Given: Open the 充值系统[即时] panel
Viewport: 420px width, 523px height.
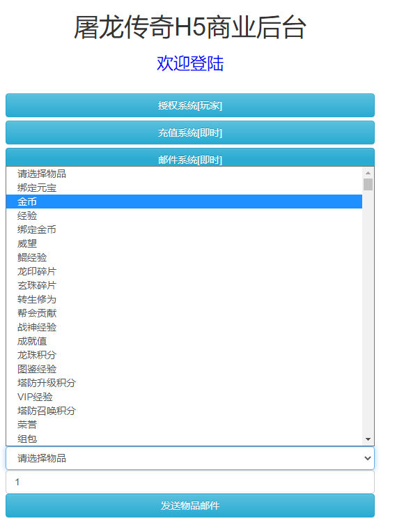Looking at the screenshot, I should [189, 132].
